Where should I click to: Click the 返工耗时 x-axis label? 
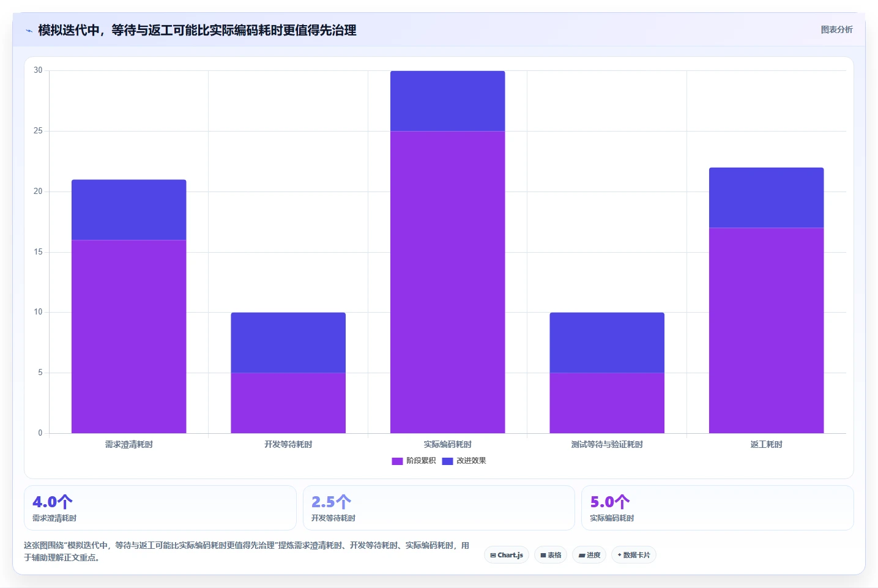[767, 444]
